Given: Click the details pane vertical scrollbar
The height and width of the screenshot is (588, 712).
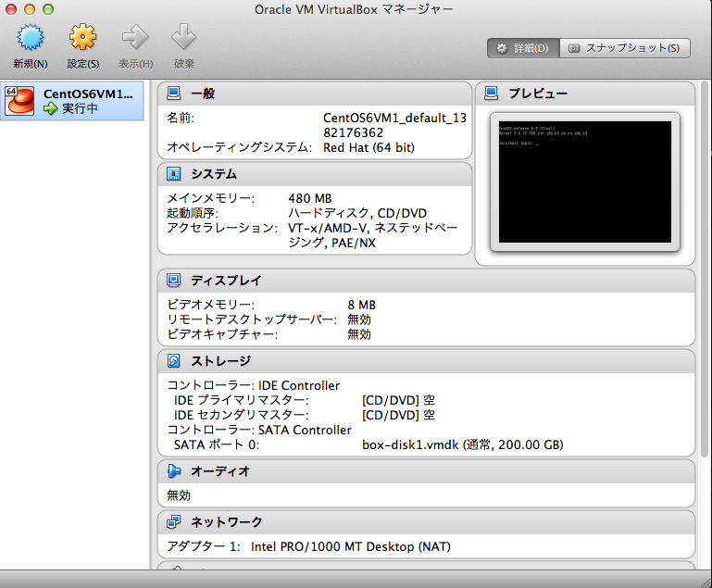Looking at the screenshot, I should click(x=705, y=269).
